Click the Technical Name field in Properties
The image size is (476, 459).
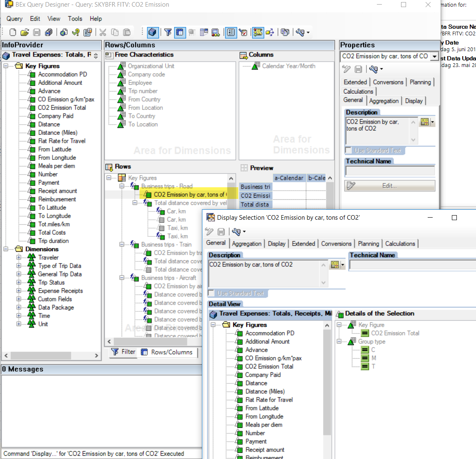tap(390, 171)
